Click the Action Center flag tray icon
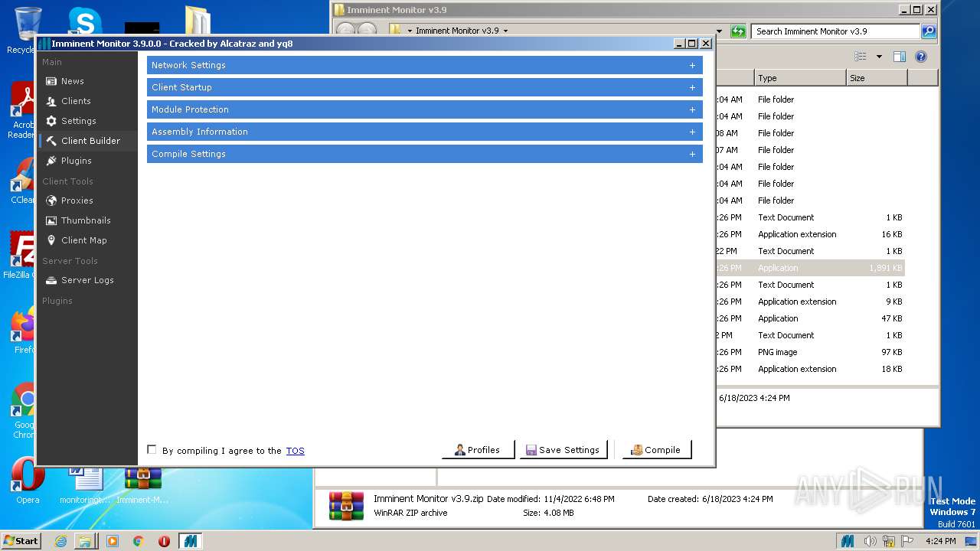Screen dimensions: 980x551 [x=908, y=541]
